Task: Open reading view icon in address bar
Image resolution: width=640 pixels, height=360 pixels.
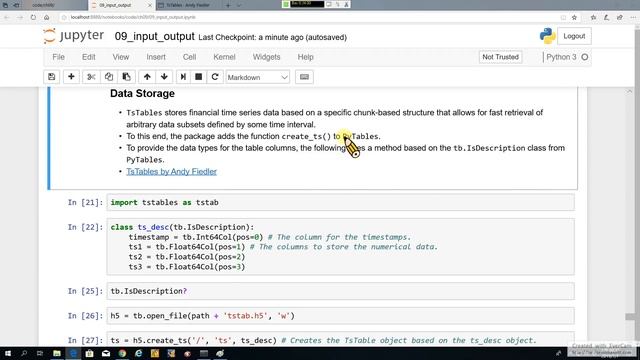Action: pos(563,17)
